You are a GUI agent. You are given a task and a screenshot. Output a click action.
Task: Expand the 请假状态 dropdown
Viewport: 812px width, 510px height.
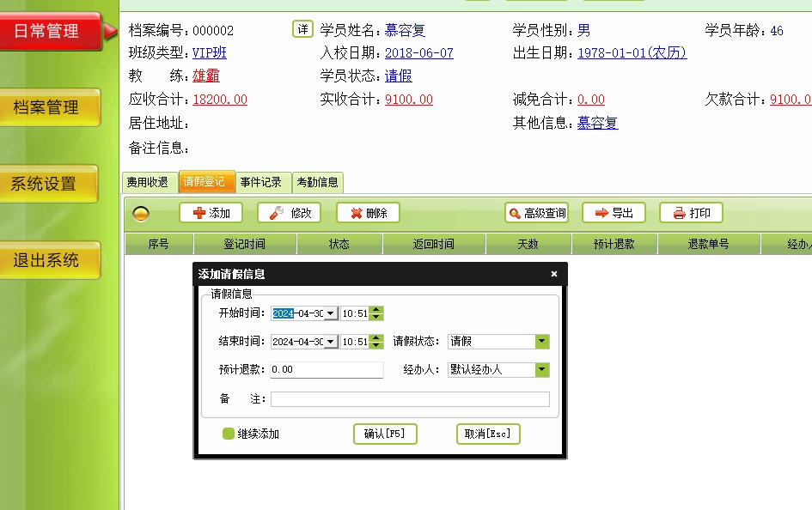point(541,341)
